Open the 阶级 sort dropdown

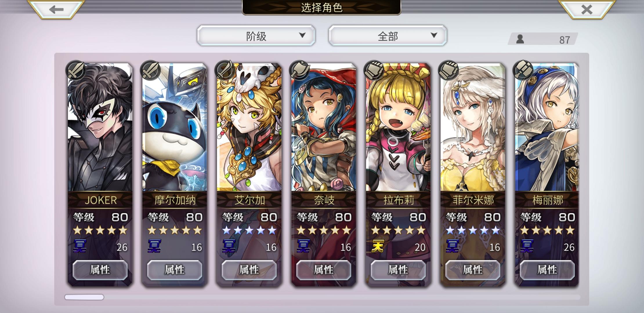coord(256,36)
